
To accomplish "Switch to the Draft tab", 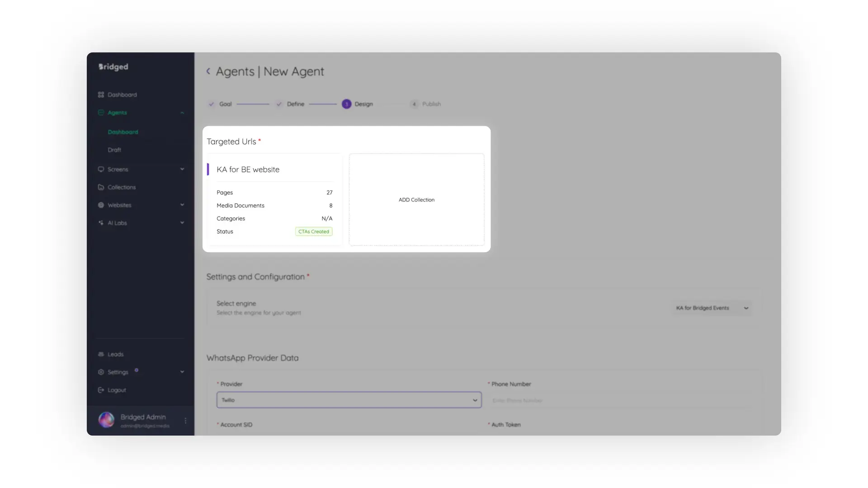I will [x=114, y=150].
